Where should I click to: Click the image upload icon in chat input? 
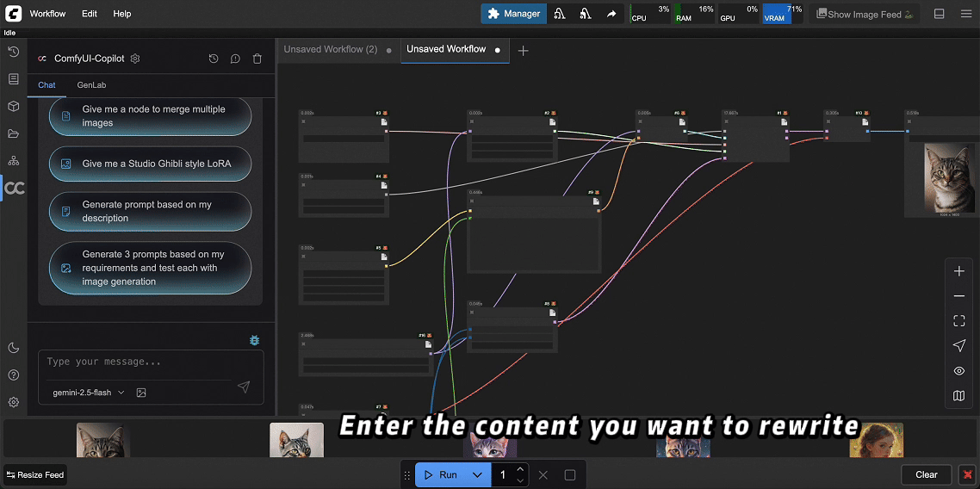(x=141, y=393)
